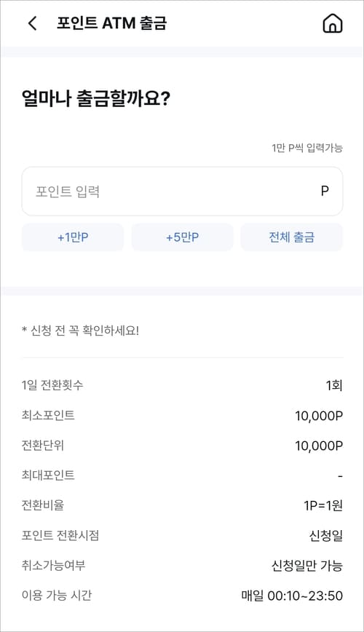Click the 얼마나 출금할까요? heading
Viewport: 364px width, 632px height.
click(x=96, y=99)
